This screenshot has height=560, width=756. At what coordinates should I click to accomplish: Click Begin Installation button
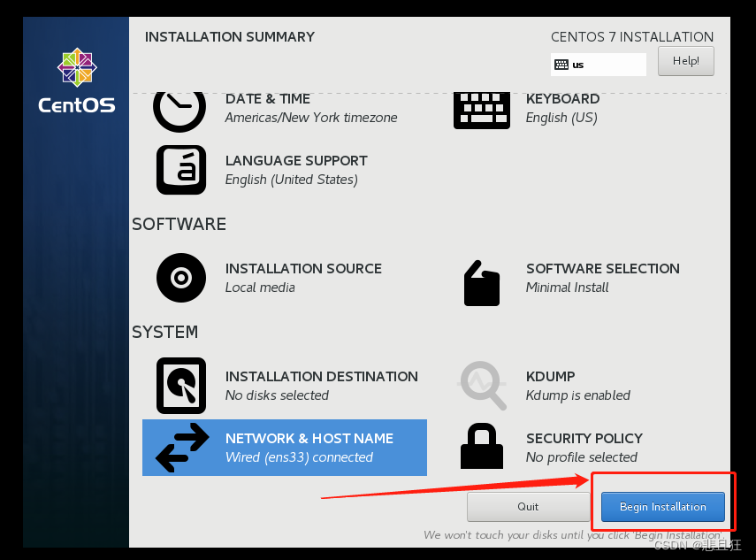click(x=663, y=507)
